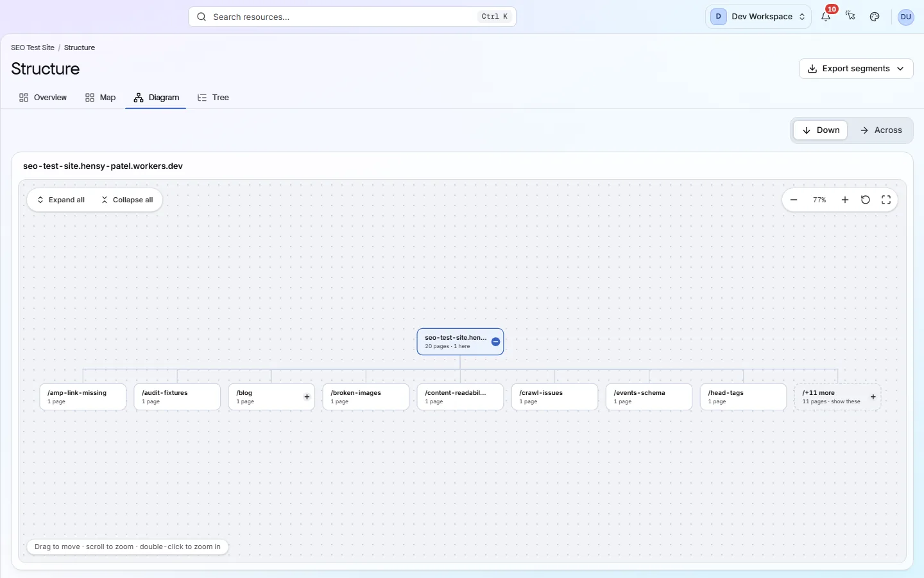
Task: Go to SEO Test Site breadcrumb
Action: 33,48
